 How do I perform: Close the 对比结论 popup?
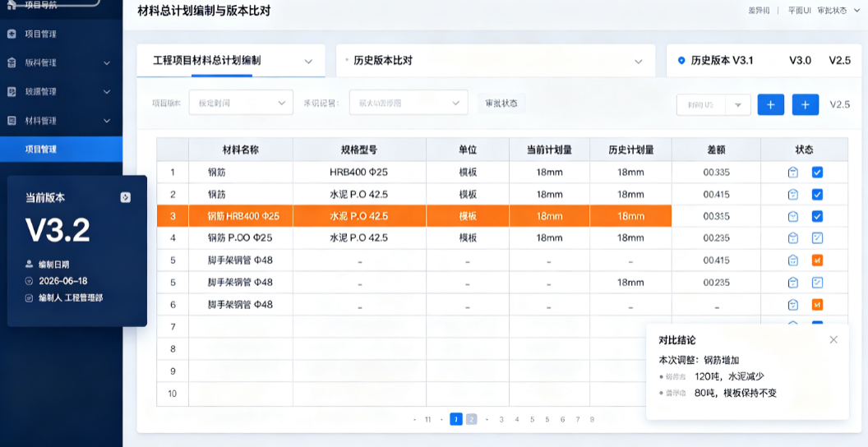coord(833,339)
